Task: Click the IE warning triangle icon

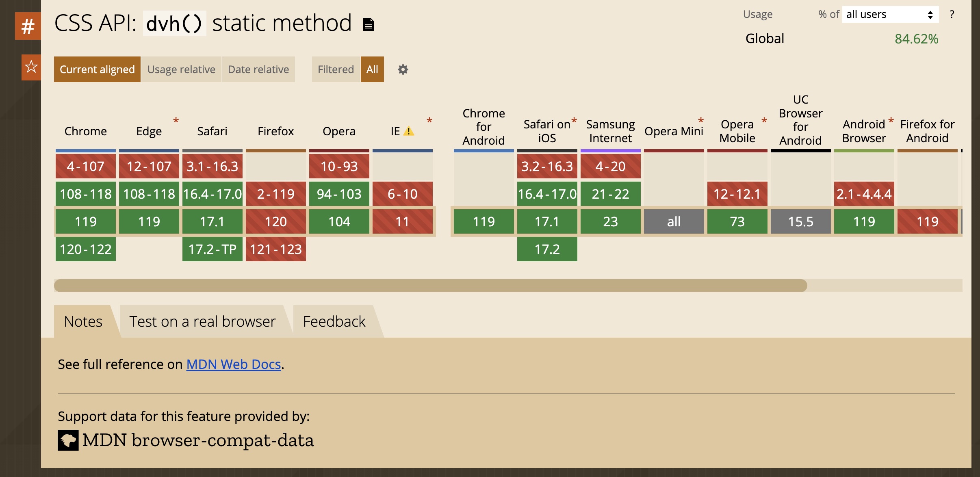Action: (409, 131)
